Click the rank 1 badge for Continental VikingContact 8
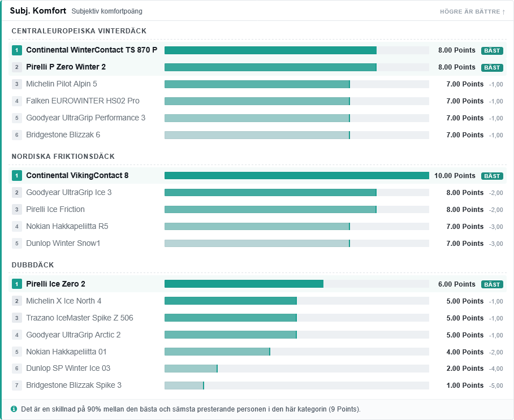The image size is (514, 420). [x=17, y=176]
